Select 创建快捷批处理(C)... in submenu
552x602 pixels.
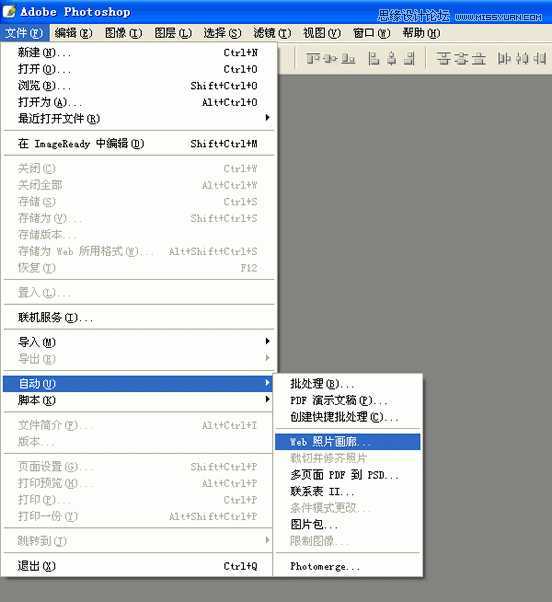tap(348, 417)
